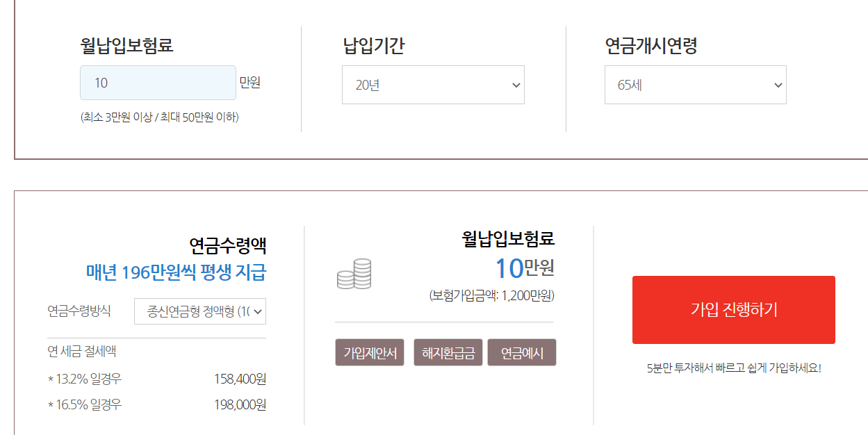
Task: Open the 연금수령방식 dropdown showing 종신연금형 정액형
Action: [x=200, y=311]
